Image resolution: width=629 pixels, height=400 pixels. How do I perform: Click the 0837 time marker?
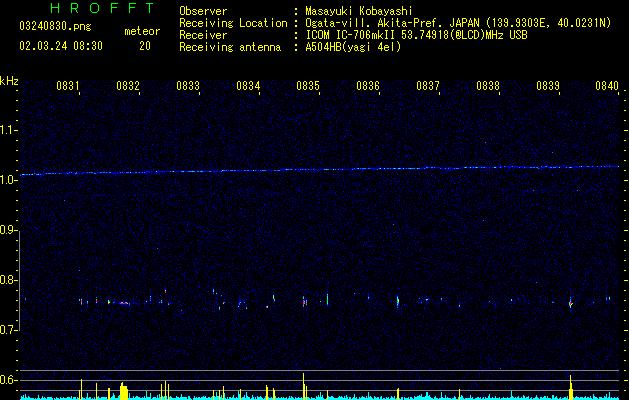pyautogui.click(x=428, y=85)
